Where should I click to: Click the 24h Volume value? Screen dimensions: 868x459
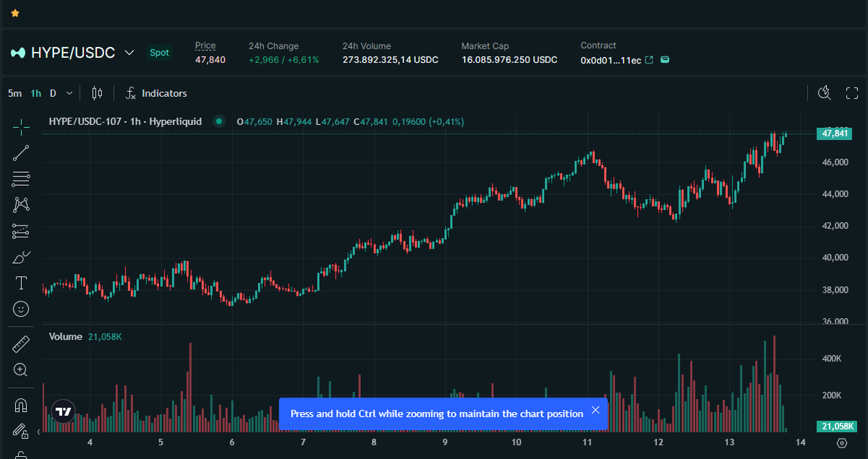391,60
